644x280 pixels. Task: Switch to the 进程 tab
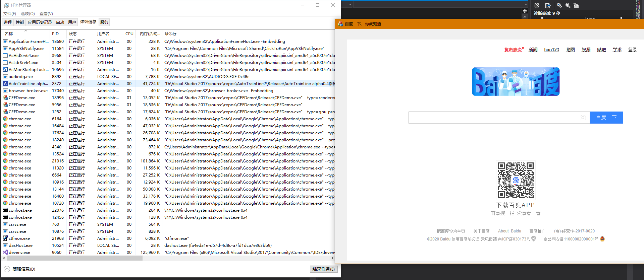[x=8, y=22]
